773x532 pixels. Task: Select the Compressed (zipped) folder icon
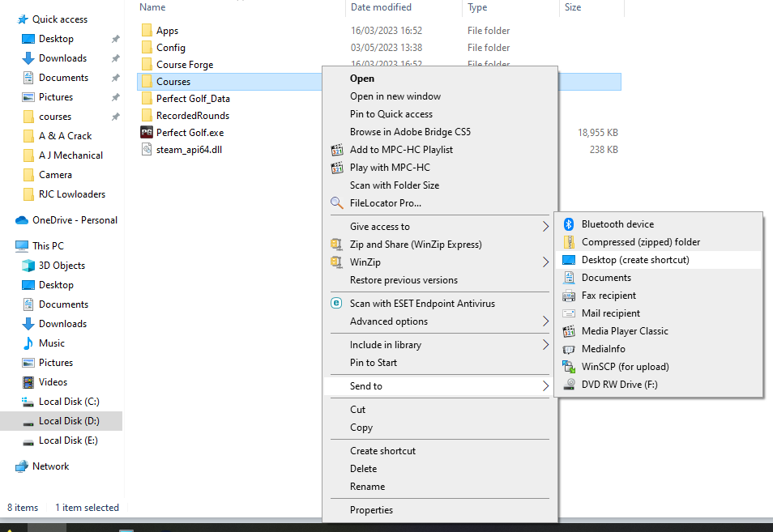[569, 242]
